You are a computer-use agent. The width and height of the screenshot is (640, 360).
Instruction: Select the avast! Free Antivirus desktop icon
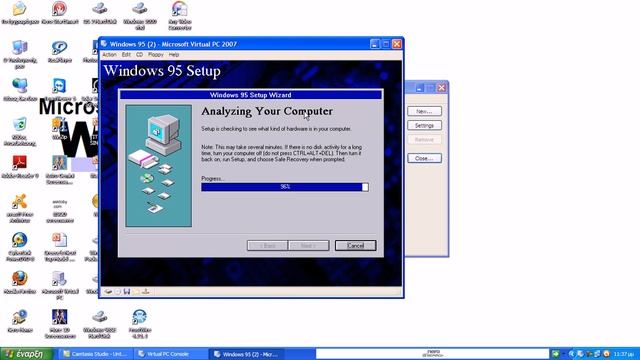(20, 208)
